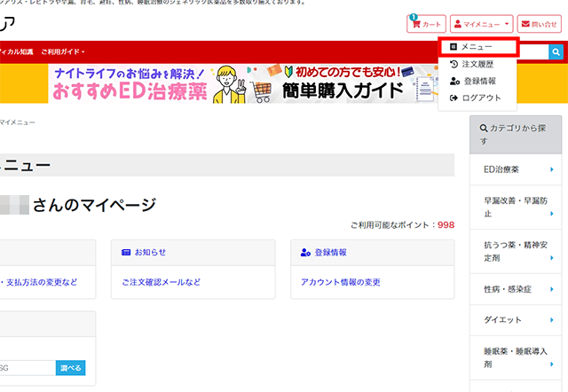Viewport: 568px width, 392px height.
Task: Click the 998 points value
Action: coord(446,224)
